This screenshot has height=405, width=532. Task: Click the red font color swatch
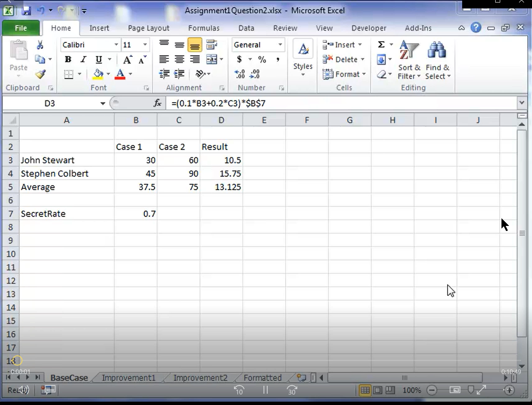[x=120, y=74]
